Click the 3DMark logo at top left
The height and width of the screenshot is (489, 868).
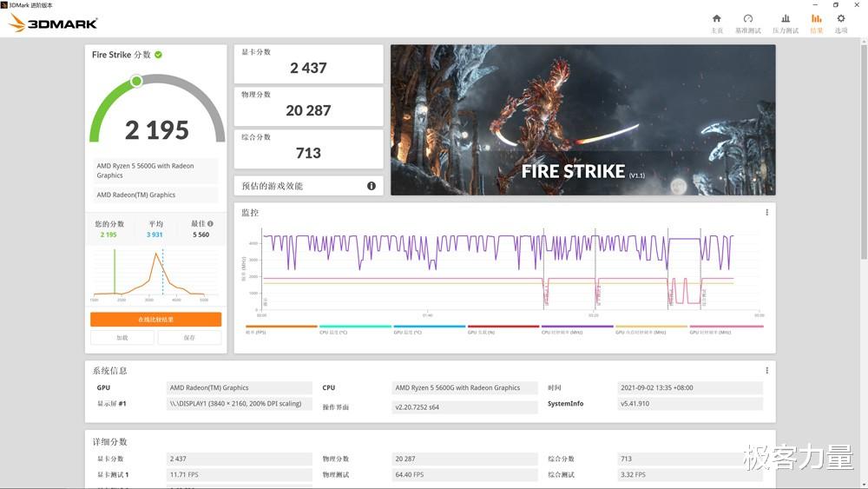[53, 23]
